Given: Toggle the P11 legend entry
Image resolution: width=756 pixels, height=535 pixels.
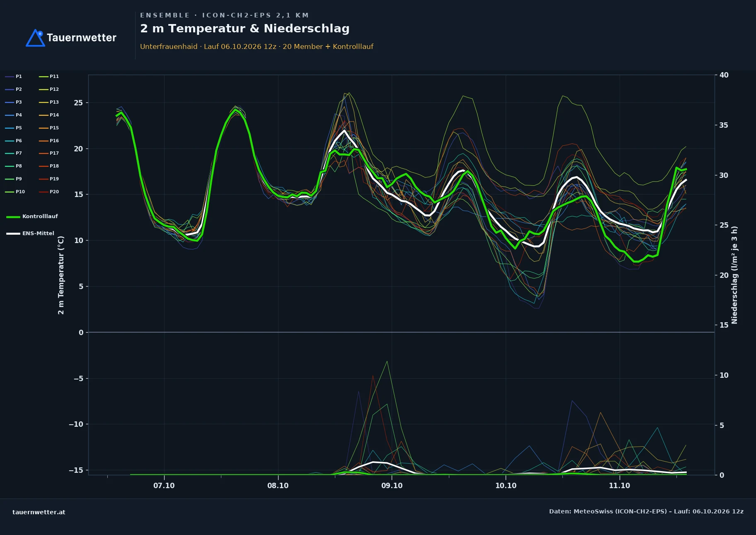Looking at the screenshot, I should pyautogui.click(x=49, y=76).
